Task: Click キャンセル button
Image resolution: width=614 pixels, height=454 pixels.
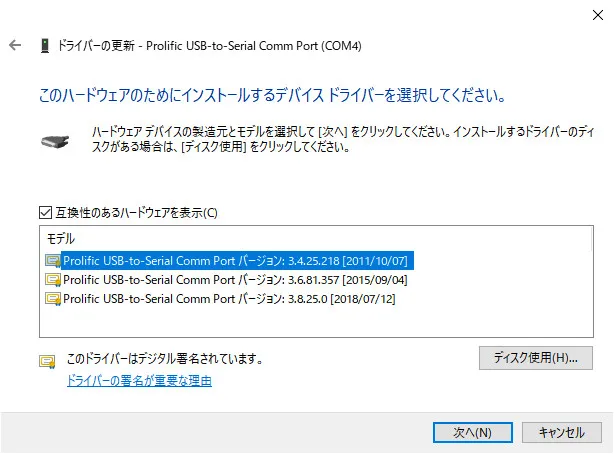Action: click(x=562, y=432)
